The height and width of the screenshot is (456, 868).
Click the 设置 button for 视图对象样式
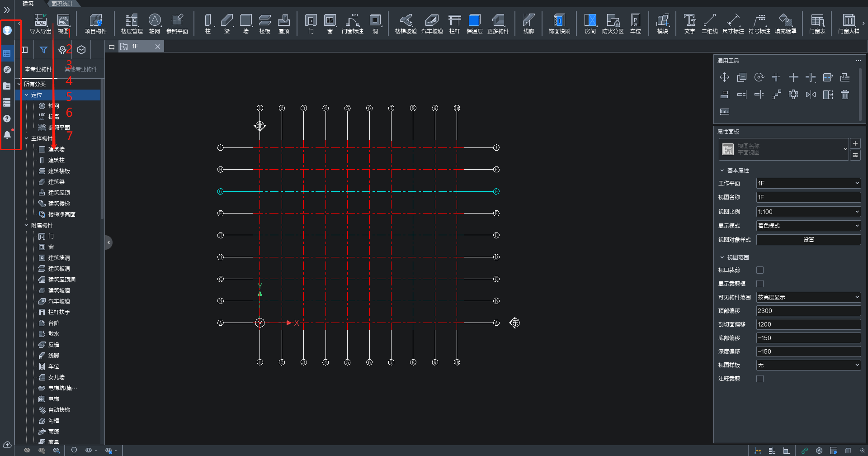(808, 240)
